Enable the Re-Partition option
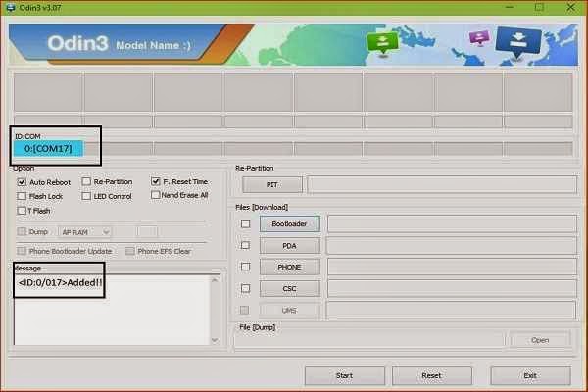Image resolution: width=588 pixels, height=392 pixels. 86,181
